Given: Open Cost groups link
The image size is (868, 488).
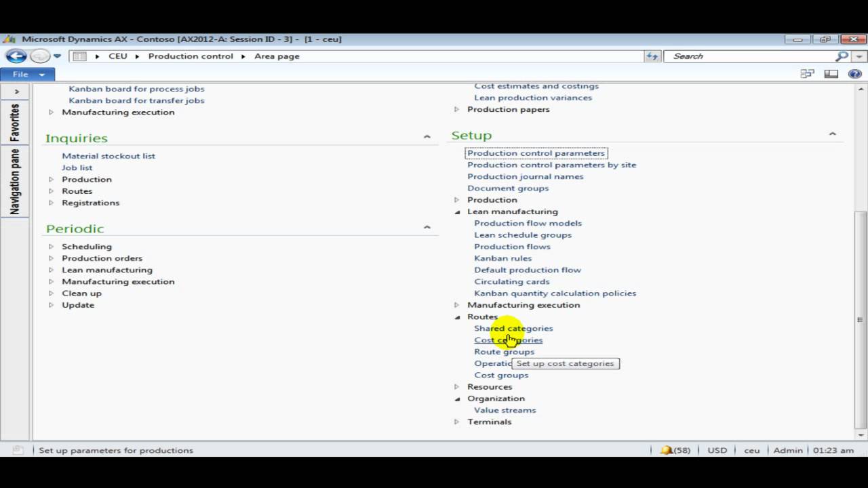Looking at the screenshot, I should pos(501,375).
